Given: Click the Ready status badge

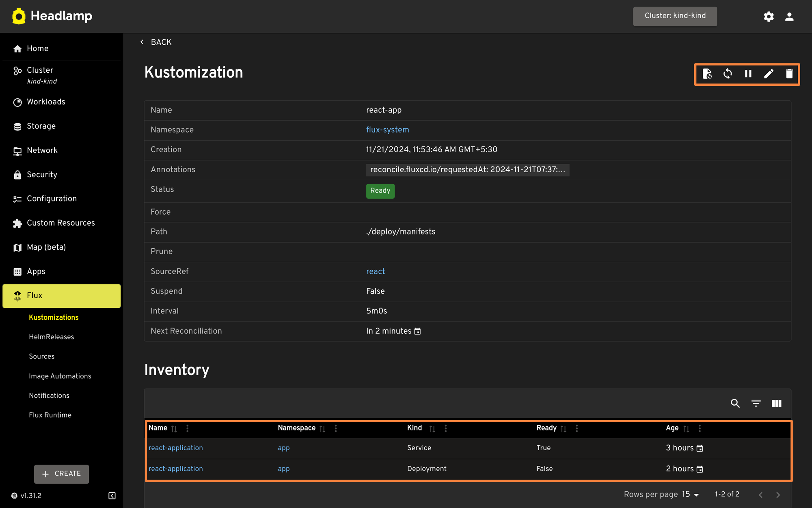Looking at the screenshot, I should click(x=380, y=191).
